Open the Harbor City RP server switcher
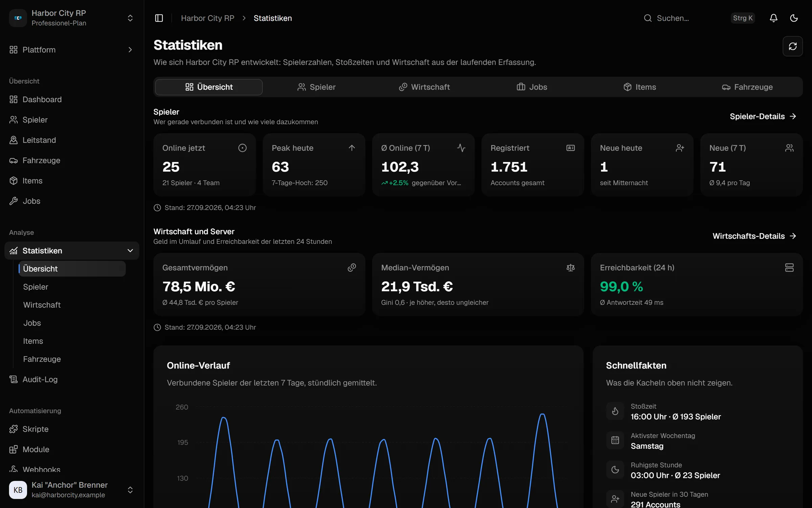Screen dimensions: 812x508 pyautogui.click(x=72, y=18)
